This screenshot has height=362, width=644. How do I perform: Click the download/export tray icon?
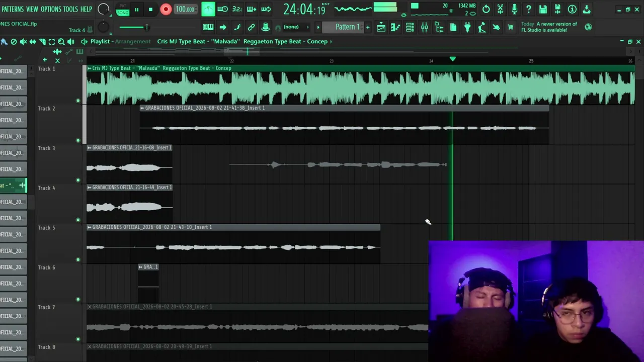(587, 9)
